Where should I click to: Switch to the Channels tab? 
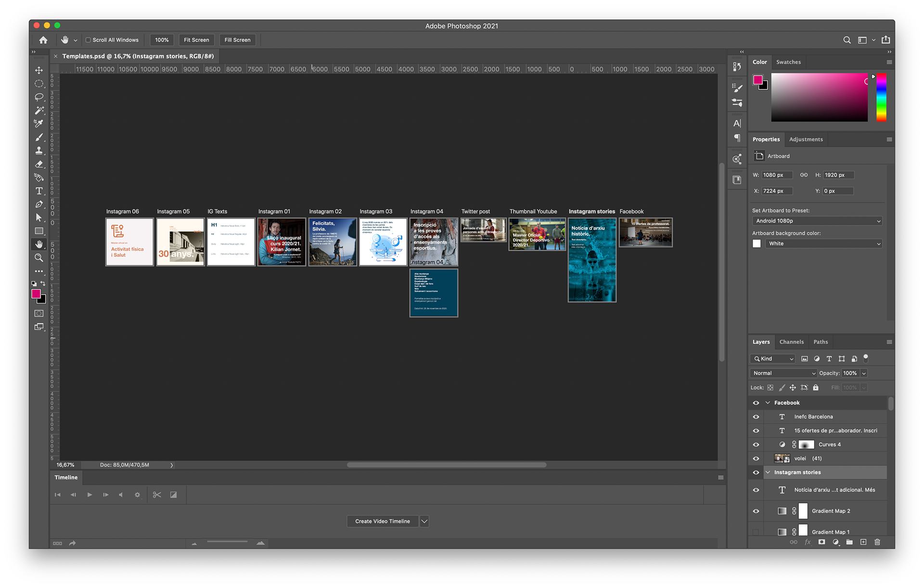click(791, 342)
